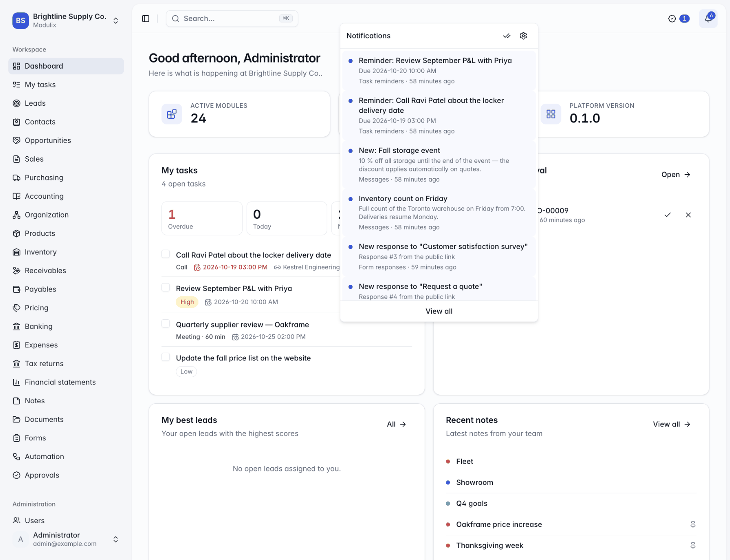Open the Today tasks counter tile
The width and height of the screenshot is (730, 560).
pos(287,218)
